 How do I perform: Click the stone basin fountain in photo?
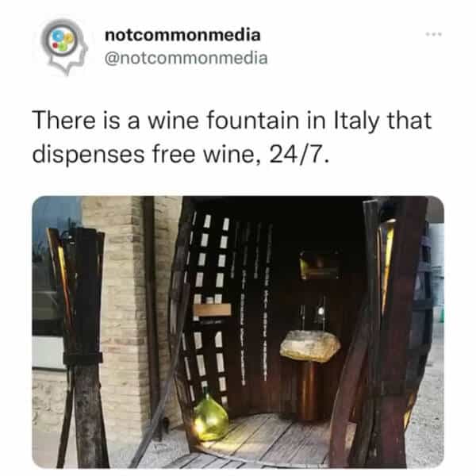pyautogui.click(x=310, y=346)
